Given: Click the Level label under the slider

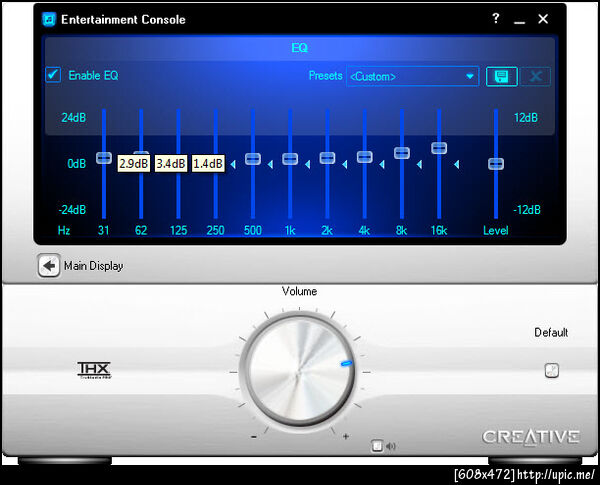Looking at the screenshot, I should (x=496, y=230).
